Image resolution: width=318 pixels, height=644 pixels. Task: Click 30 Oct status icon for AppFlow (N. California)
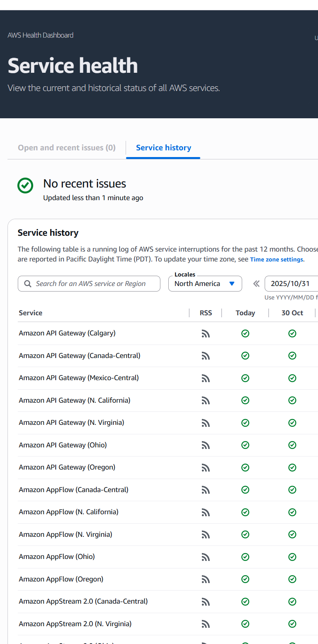pyautogui.click(x=292, y=512)
